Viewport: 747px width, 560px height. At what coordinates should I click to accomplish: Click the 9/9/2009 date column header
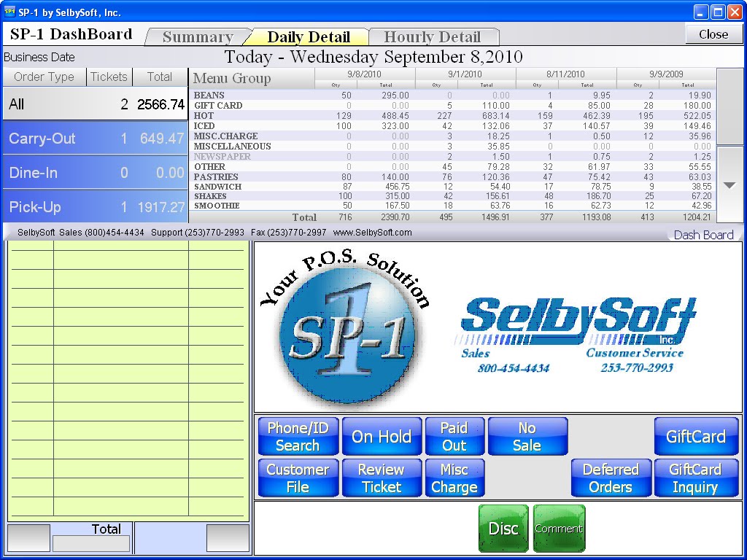(666, 74)
